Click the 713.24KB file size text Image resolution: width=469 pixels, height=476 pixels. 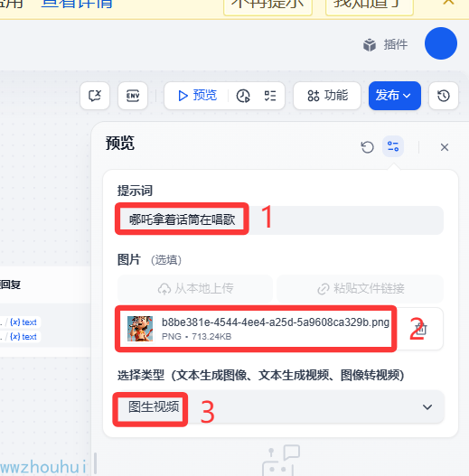pyautogui.click(x=211, y=337)
